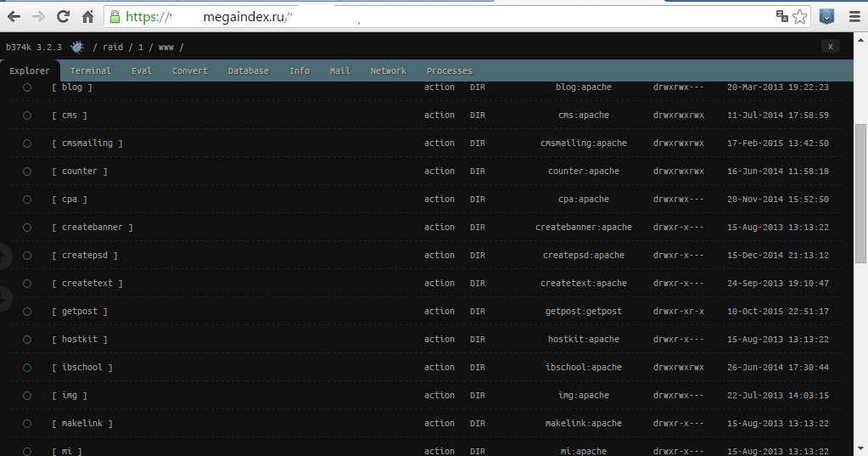This screenshot has height=456, width=868.
Task: Switch to the Network tab
Action: (x=388, y=71)
